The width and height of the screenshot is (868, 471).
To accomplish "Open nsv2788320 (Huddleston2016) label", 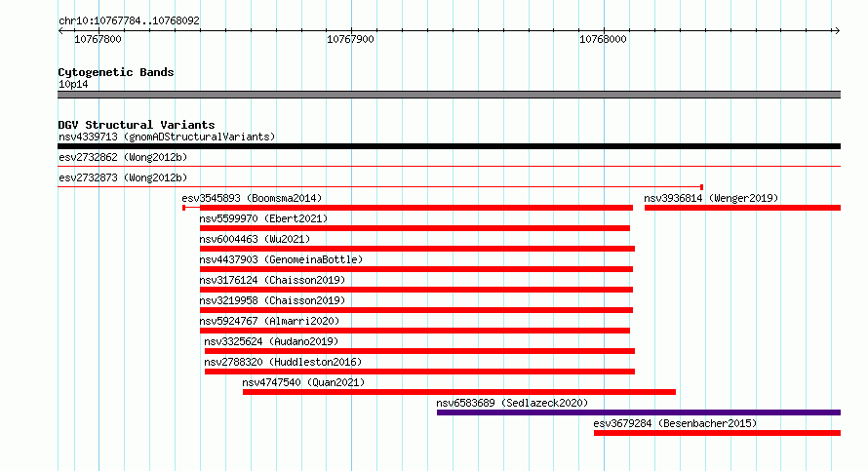I will tap(283, 362).
